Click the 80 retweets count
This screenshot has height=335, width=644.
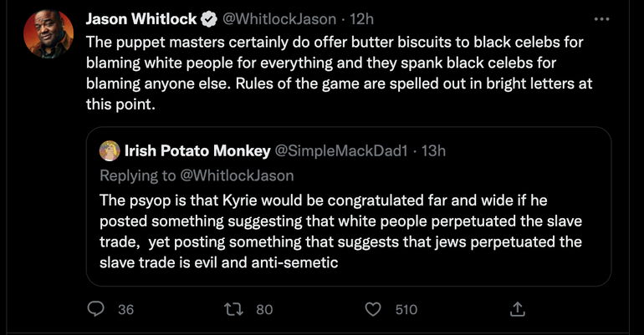coord(264,309)
